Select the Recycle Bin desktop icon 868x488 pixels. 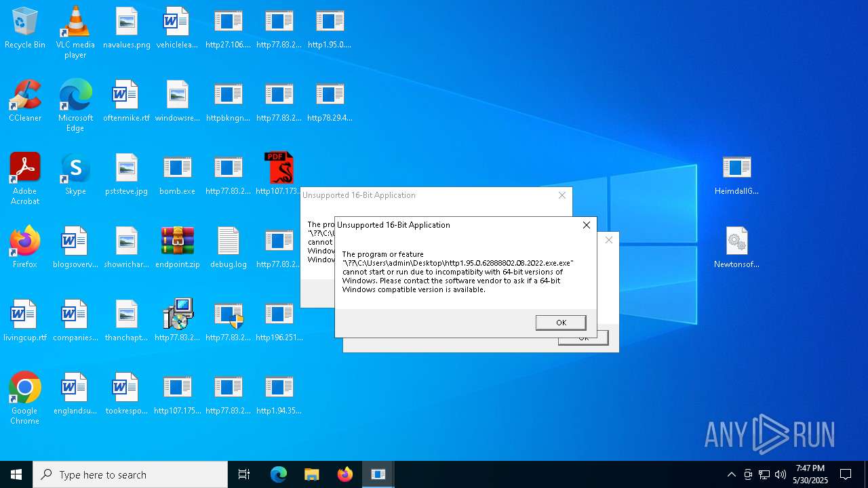[x=25, y=28]
